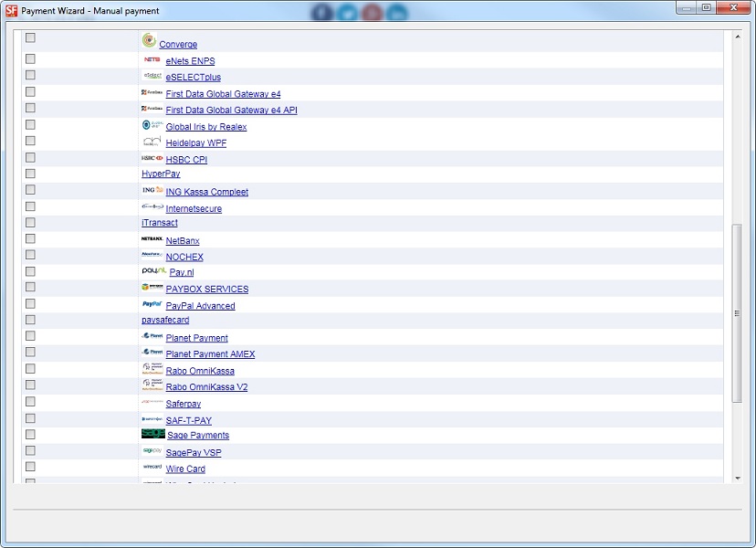Click the eNets ENPS logo

point(152,60)
